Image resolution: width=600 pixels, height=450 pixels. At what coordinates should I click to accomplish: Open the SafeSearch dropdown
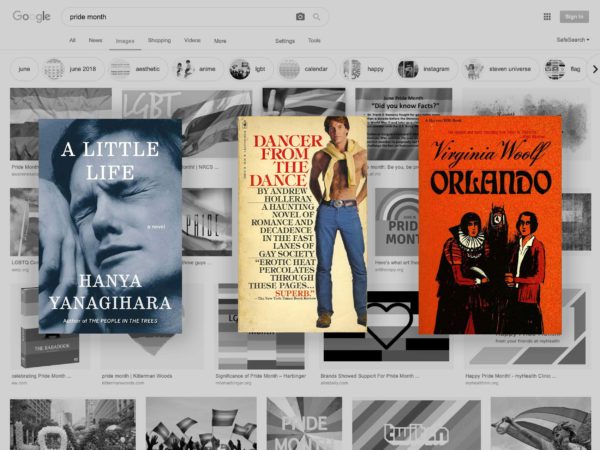(x=572, y=39)
